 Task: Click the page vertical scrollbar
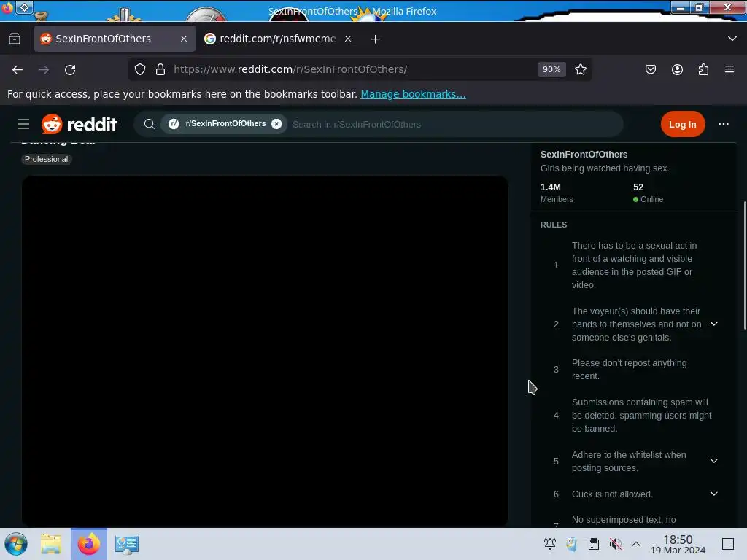(x=745, y=265)
